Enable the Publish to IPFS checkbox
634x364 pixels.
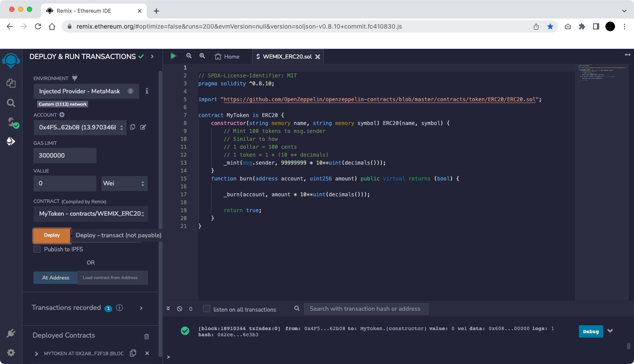pyautogui.click(x=37, y=249)
